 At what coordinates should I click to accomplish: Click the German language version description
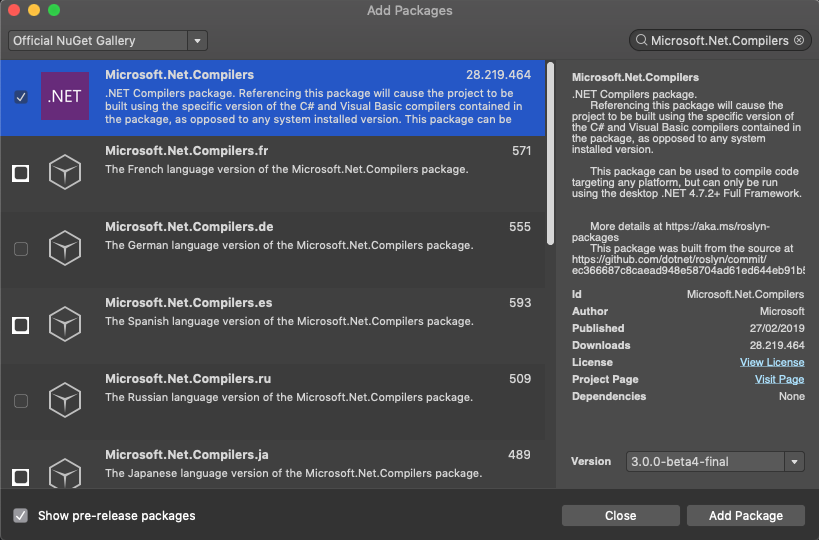[289, 245]
